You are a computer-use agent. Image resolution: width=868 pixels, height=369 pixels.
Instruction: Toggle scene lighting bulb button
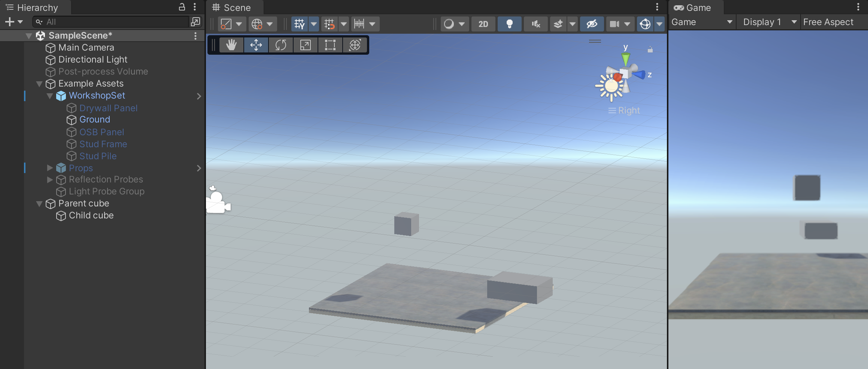pyautogui.click(x=509, y=24)
